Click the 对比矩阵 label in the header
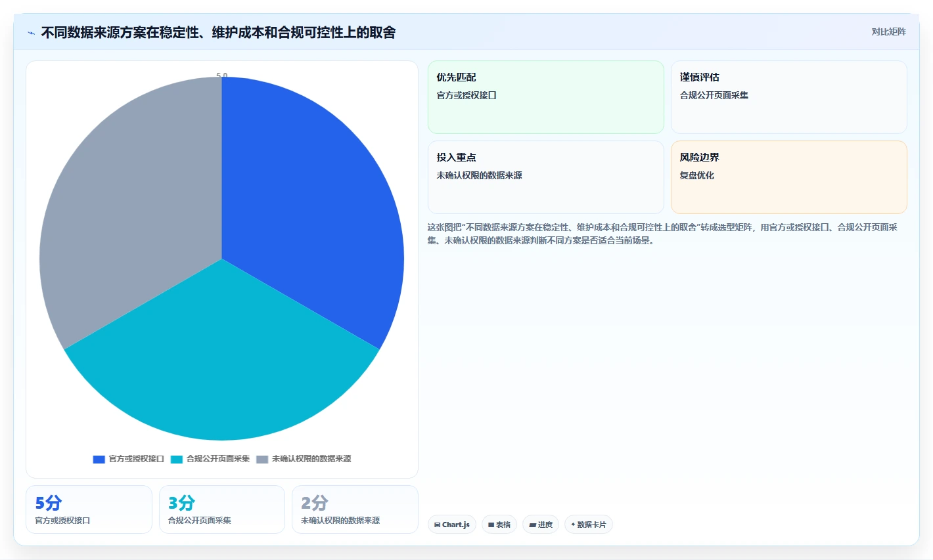Image resolution: width=933 pixels, height=560 pixels. (x=888, y=32)
